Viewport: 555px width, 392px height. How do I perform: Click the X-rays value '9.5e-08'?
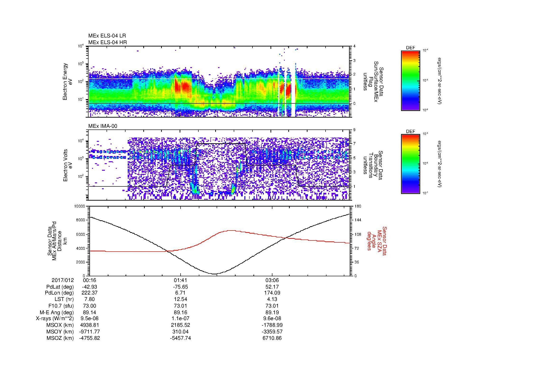90,318
